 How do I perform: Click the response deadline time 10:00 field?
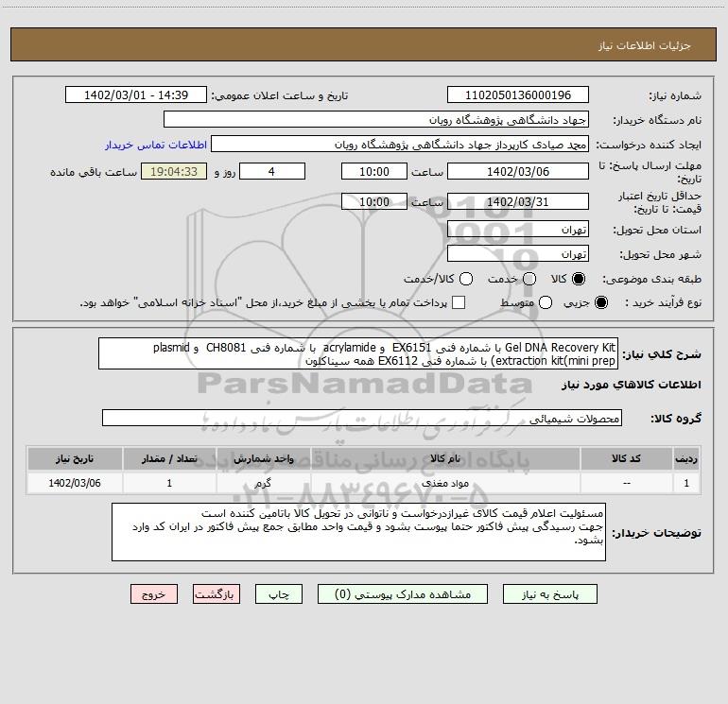374,171
